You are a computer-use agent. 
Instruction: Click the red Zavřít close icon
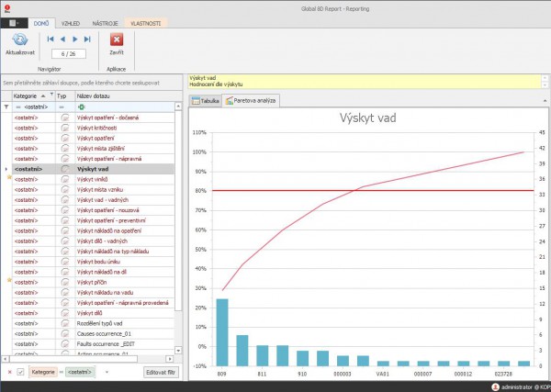pos(117,39)
